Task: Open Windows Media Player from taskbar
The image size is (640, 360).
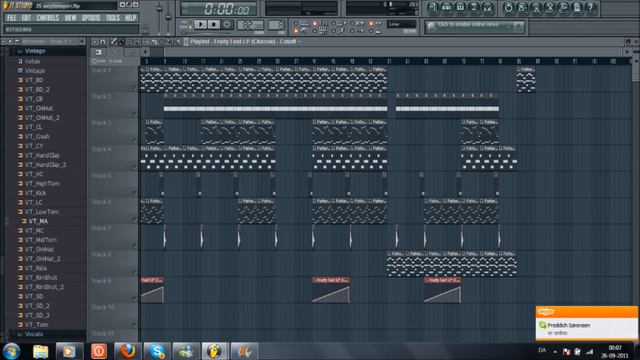Action: (69, 351)
